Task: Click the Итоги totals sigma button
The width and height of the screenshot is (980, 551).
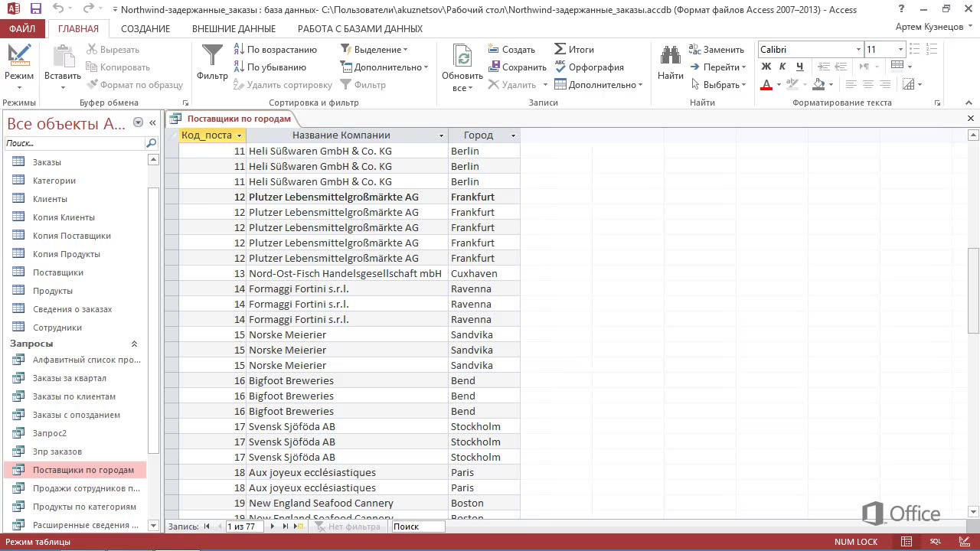Action: (x=574, y=49)
